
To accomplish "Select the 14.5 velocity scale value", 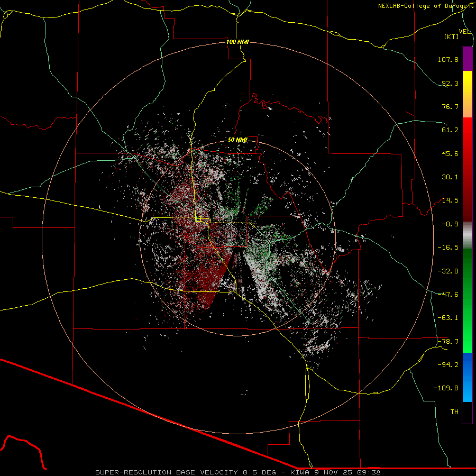I will 450,200.
